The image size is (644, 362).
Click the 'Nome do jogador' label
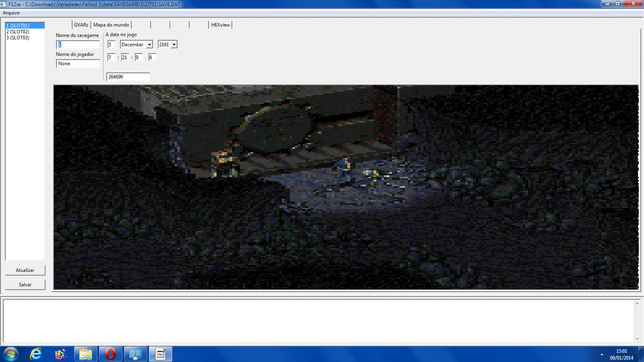point(75,54)
